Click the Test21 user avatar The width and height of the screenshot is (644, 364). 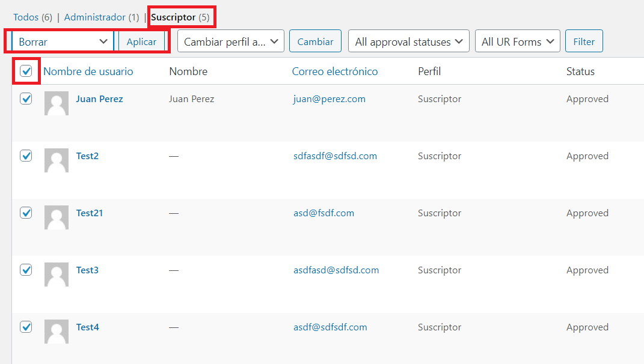coord(57,217)
